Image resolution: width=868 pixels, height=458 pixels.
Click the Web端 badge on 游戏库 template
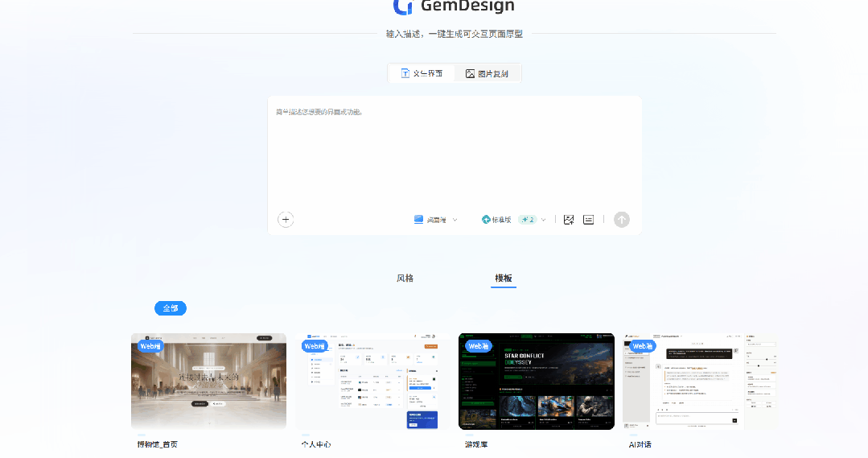[x=479, y=346]
